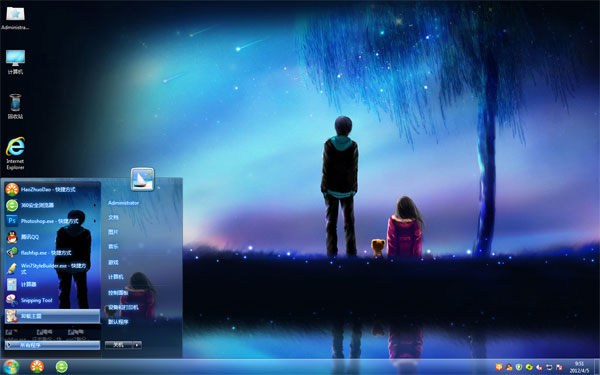Open 音乐 in Start menu right pane
The image size is (600, 375).
pyautogui.click(x=113, y=247)
